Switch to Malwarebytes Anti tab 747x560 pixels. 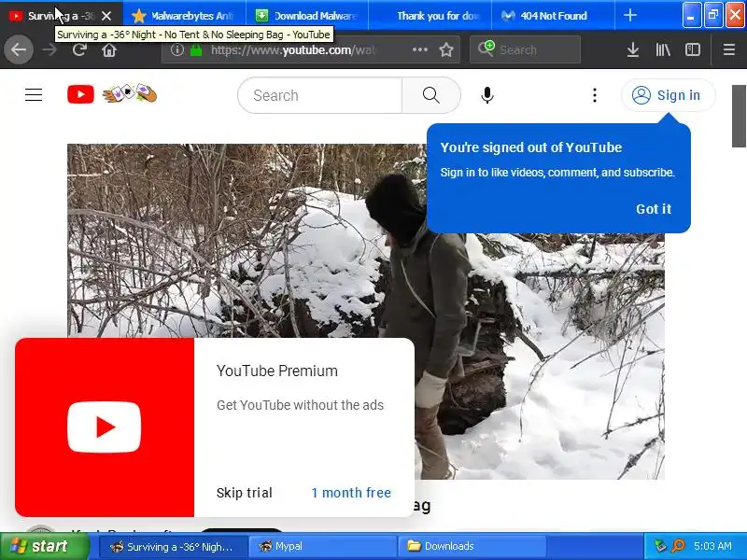[x=184, y=16]
